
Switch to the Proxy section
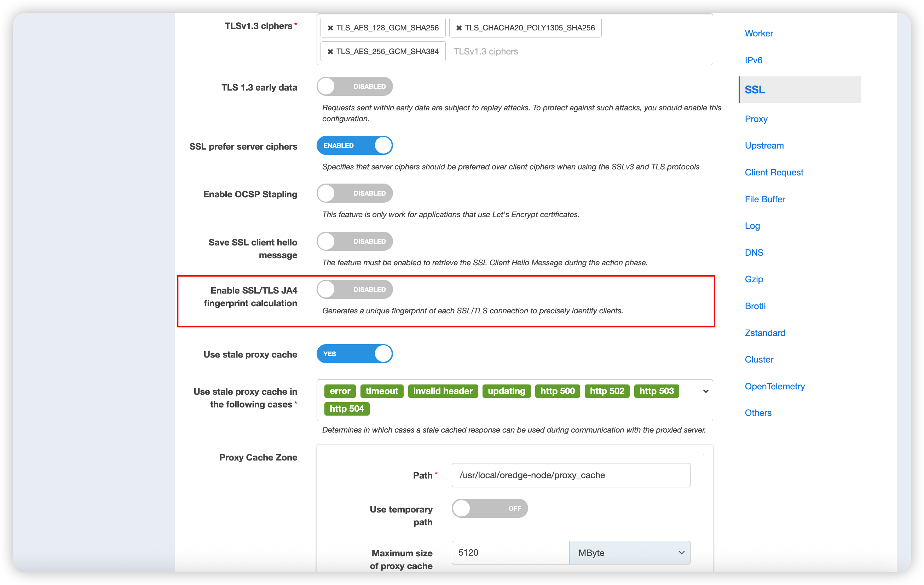[x=756, y=118]
